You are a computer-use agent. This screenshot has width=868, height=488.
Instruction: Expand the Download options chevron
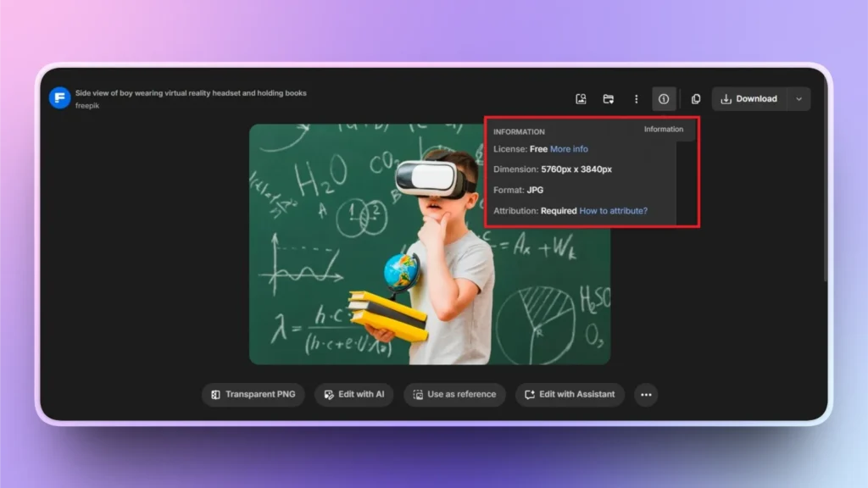[x=798, y=99]
